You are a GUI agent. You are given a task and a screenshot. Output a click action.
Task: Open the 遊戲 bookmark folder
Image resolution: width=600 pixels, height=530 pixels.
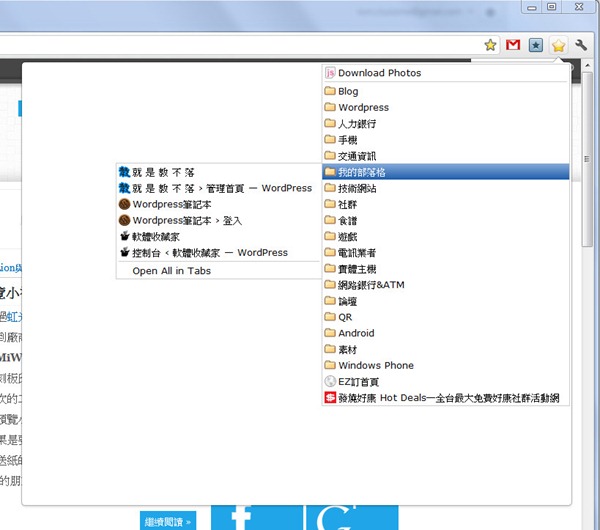[446, 236]
